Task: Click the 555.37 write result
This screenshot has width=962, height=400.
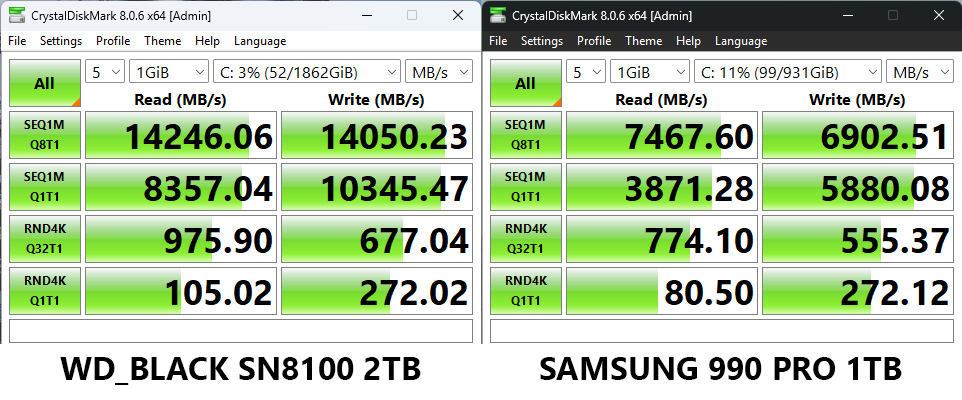Action: (x=858, y=240)
